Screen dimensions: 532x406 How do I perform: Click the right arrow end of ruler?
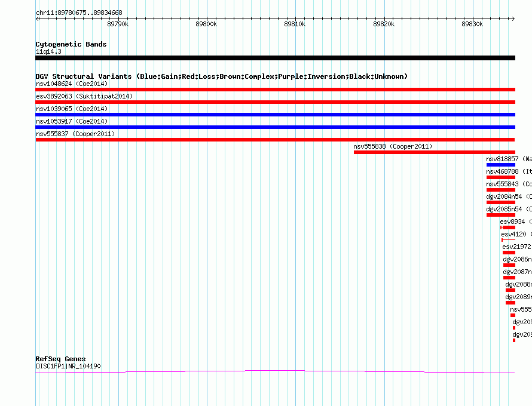coord(513,19)
